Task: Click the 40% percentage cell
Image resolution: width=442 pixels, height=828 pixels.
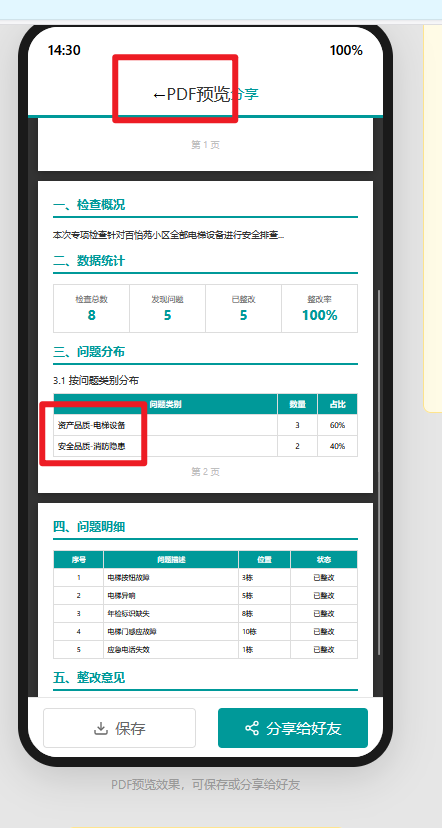Action: (x=337, y=446)
